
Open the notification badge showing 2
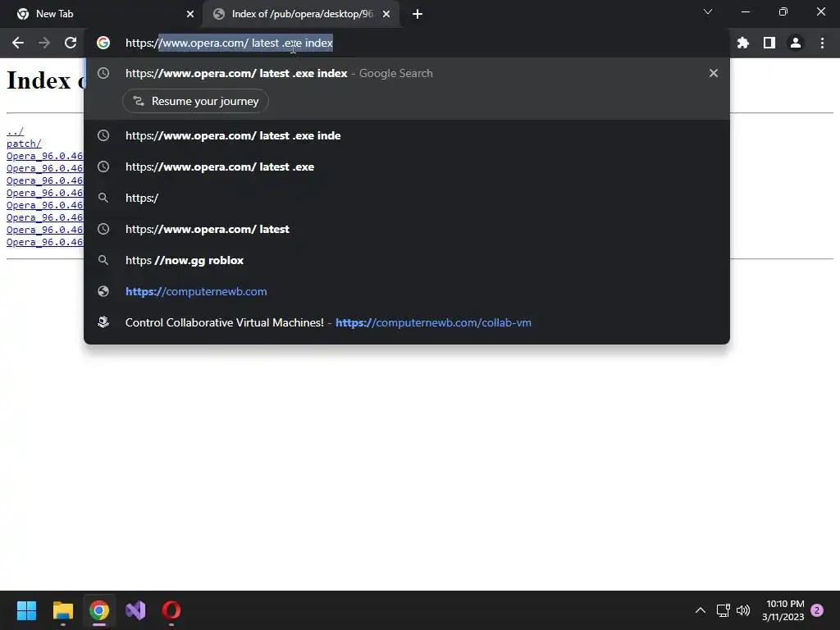817,610
